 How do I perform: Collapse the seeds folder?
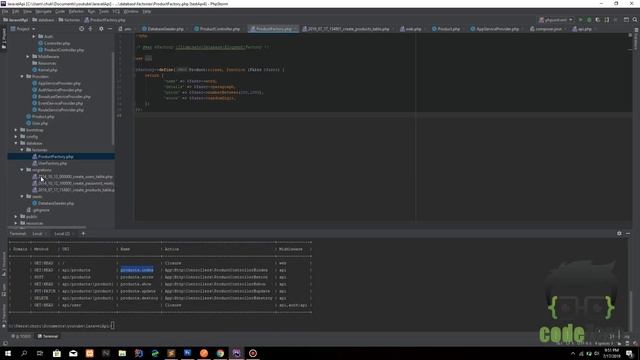click(x=22, y=196)
